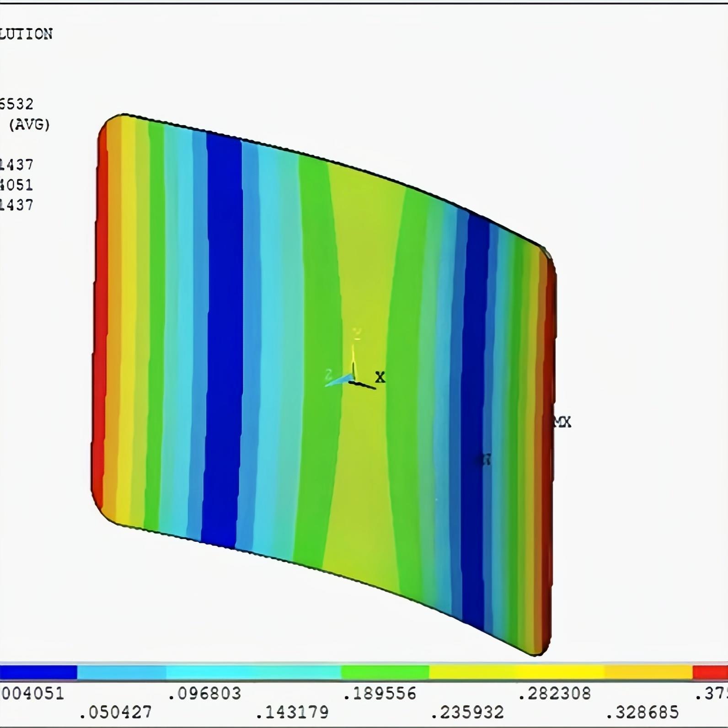Click legend value .189556
The width and height of the screenshot is (728, 728).
[380, 694]
